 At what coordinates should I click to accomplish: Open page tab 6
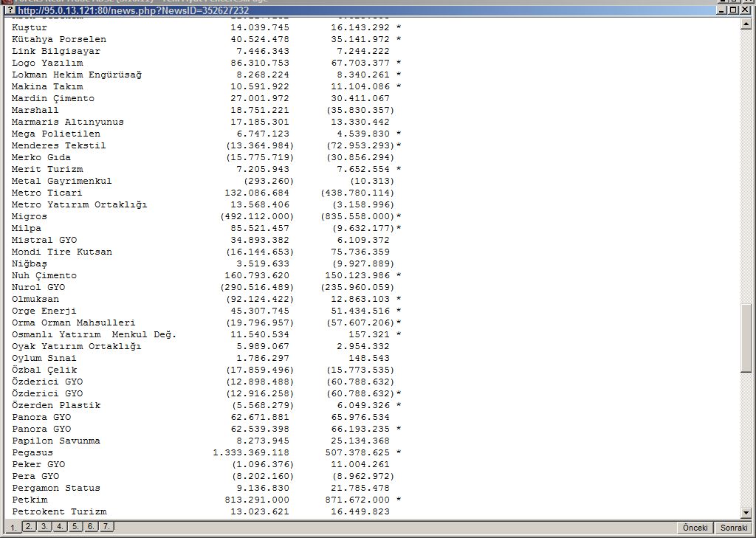pos(91,526)
